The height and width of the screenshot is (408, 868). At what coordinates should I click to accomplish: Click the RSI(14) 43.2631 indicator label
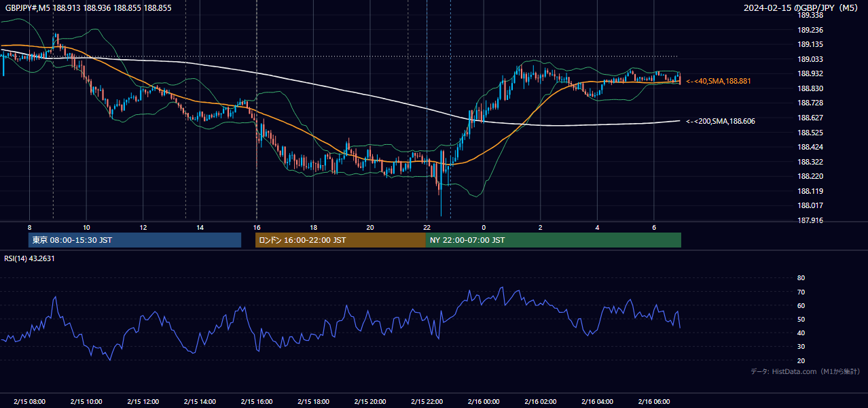[x=29, y=258]
